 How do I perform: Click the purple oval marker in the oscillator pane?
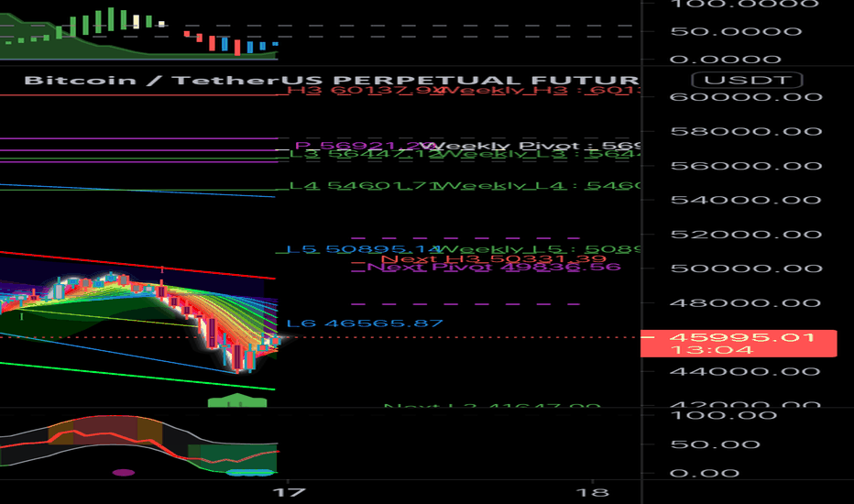(x=123, y=473)
